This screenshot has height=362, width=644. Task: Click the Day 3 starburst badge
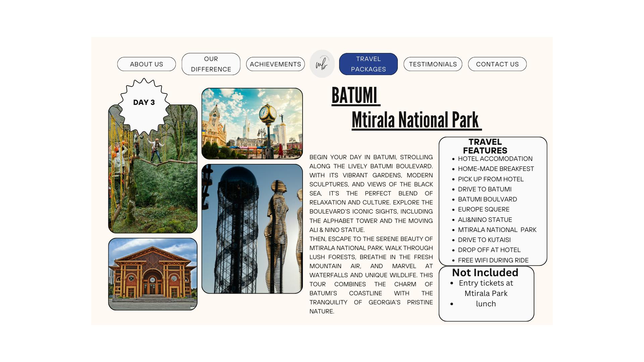pos(144,103)
